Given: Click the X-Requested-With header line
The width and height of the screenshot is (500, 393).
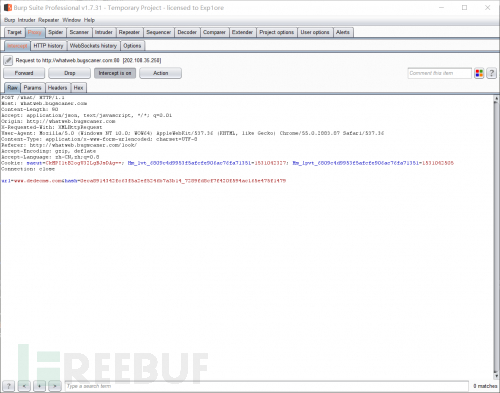Looking at the screenshot, I should [52, 127].
